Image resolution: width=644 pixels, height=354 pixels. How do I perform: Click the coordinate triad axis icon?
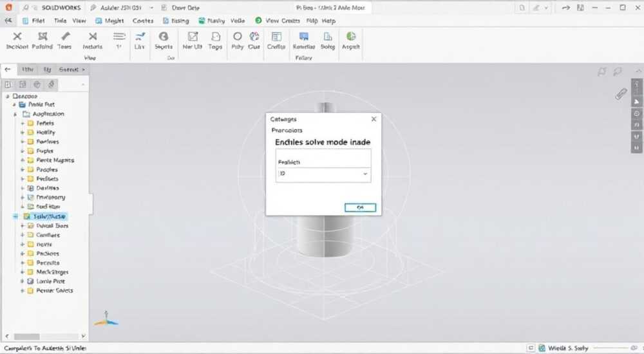pos(106,318)
